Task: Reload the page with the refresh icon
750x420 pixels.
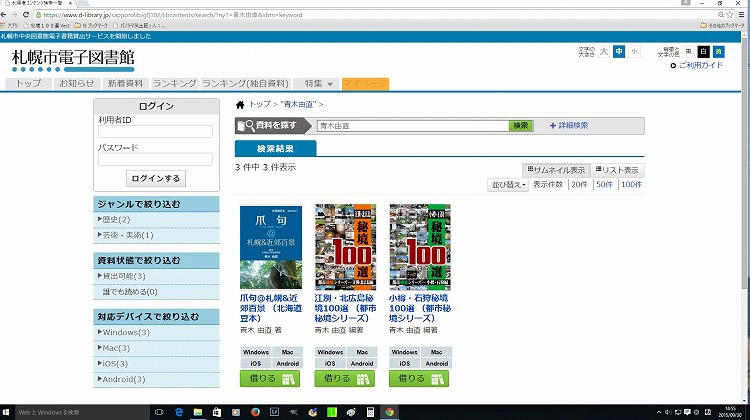Action: [26, 15]
